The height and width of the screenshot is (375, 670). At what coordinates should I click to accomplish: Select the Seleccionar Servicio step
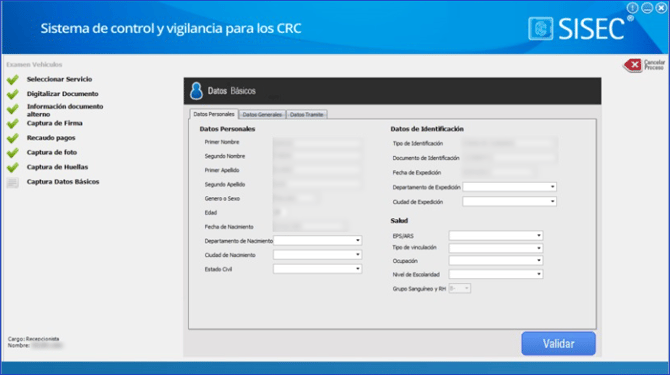[x=59, y=79]
